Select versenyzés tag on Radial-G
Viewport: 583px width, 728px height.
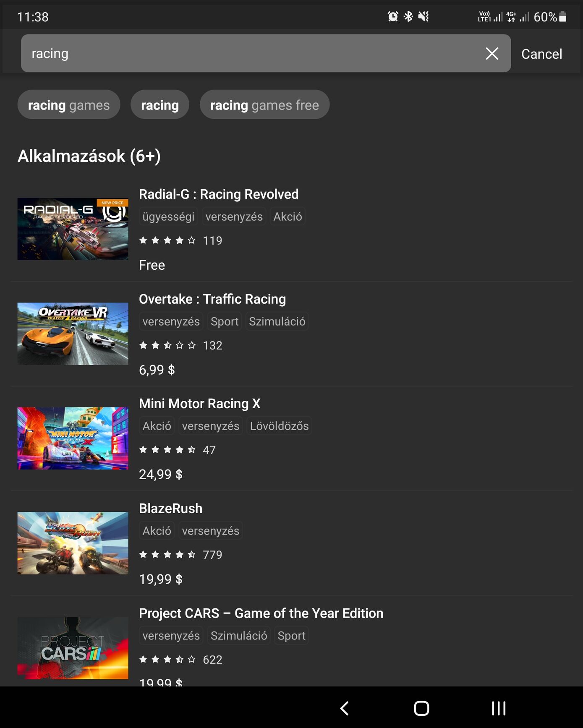[x=234, y=217]
